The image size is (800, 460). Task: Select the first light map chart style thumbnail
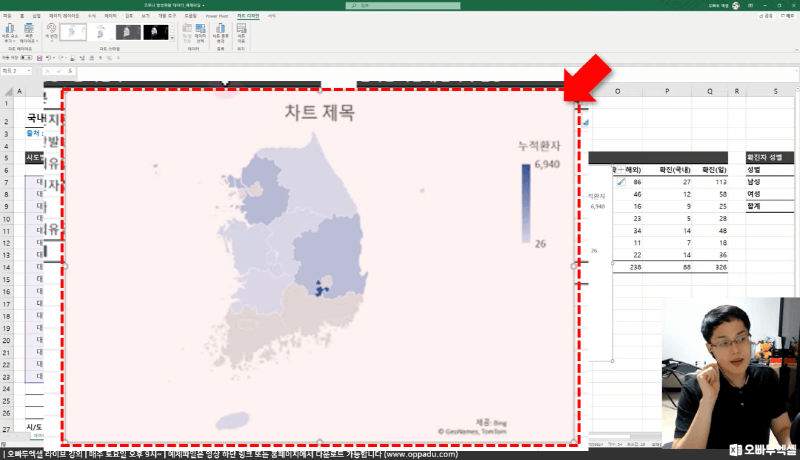(x=72, y=32)
